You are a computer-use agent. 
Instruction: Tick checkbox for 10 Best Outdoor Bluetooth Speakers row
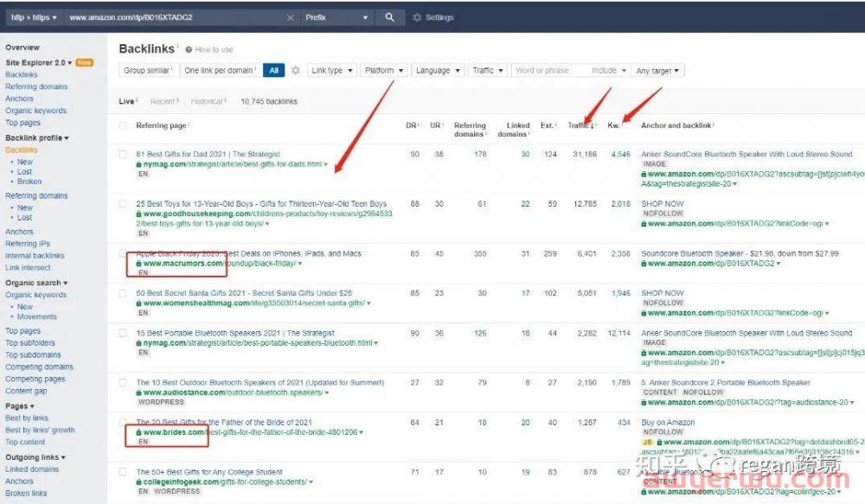(123, 383)
